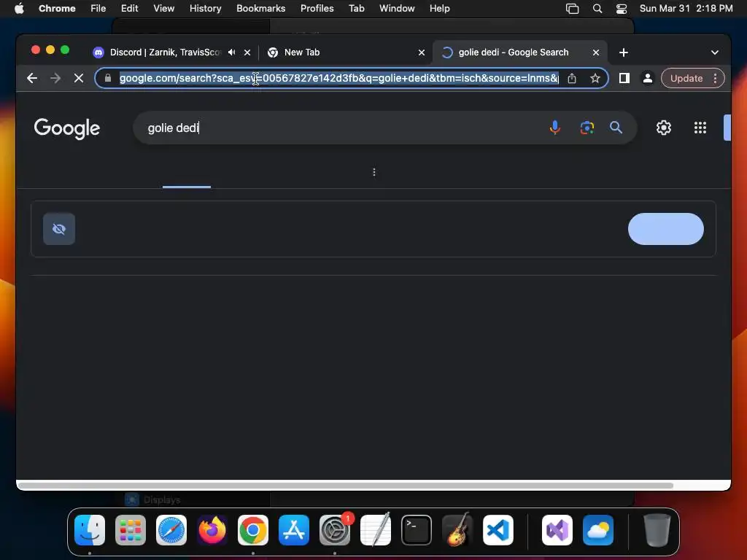Viewport: 747px width, 560px height.
Task: Open Chrome from the Dock
Action: tap(253, 530)
